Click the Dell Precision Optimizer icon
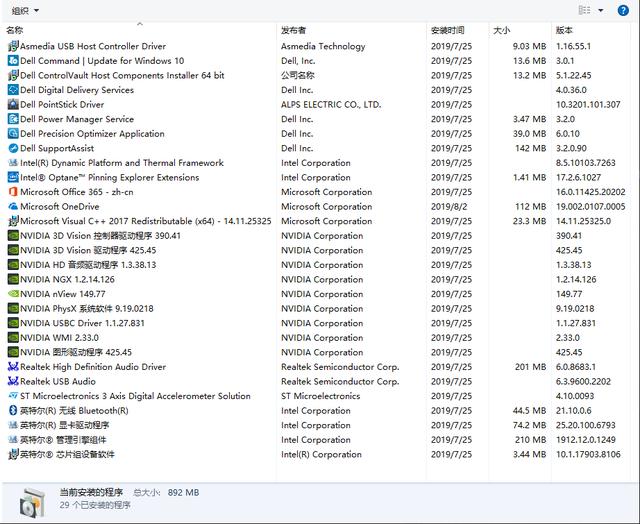The height and width of the screenshot is (524, 640). click(13, 133)
